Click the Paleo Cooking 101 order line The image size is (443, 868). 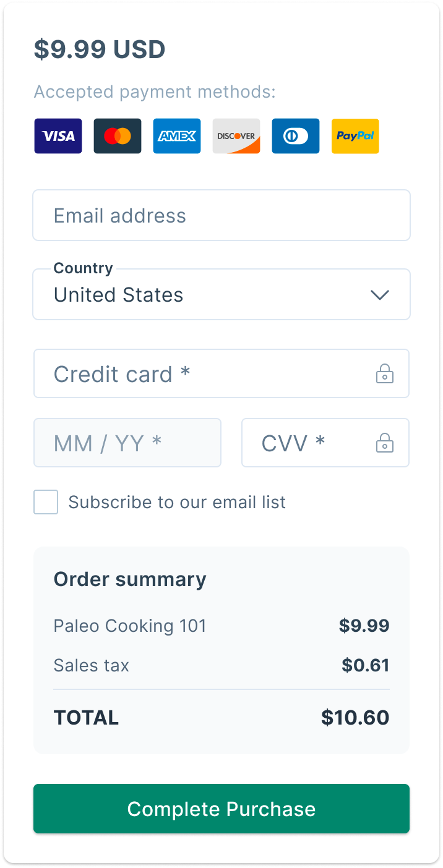(x=222, y=626)
